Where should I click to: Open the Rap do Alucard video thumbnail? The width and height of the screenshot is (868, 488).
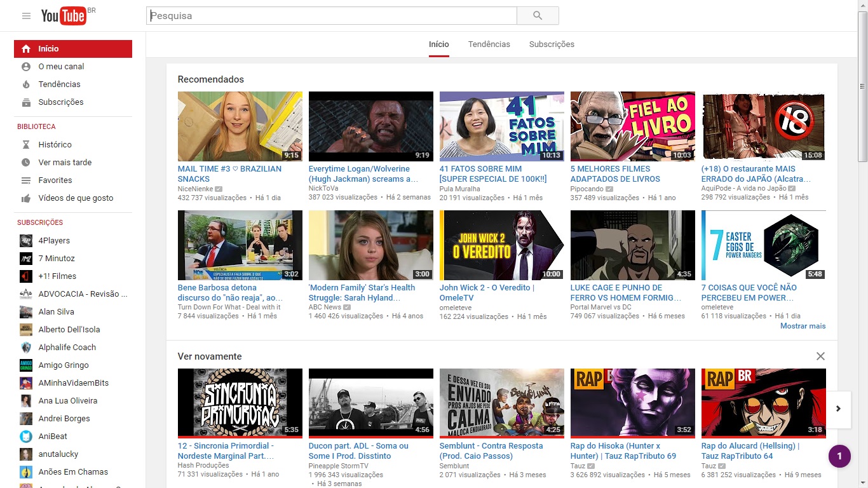tap(764, 403)
